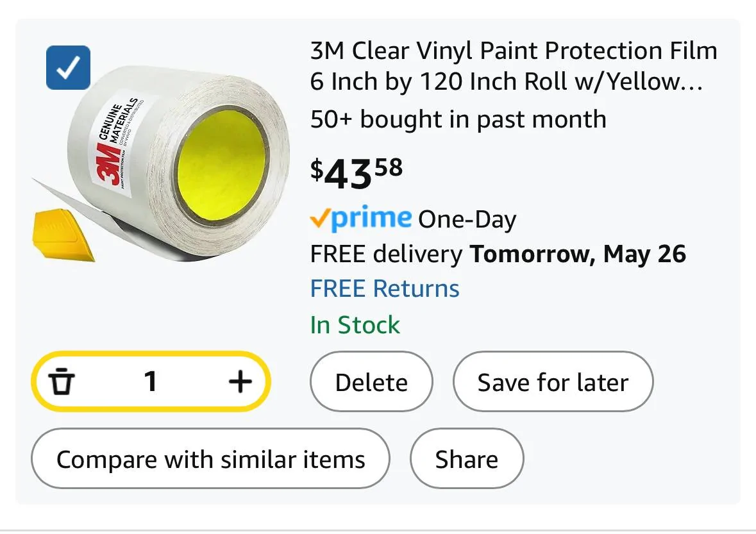Click the quantity number 1

pos(151,382)
